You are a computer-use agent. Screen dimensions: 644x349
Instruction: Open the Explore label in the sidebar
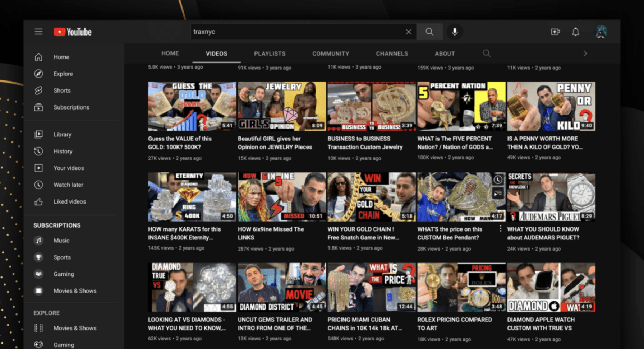tap(63, 74)
